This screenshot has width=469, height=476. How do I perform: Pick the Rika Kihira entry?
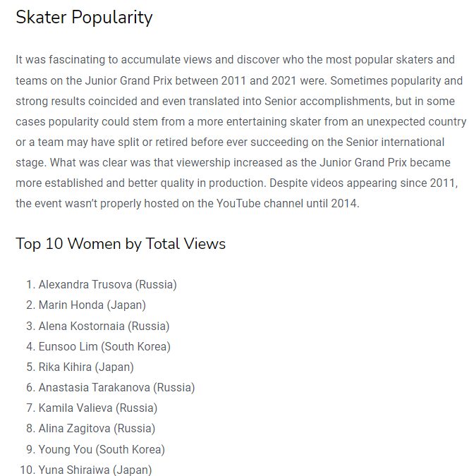tap(86, 367)
